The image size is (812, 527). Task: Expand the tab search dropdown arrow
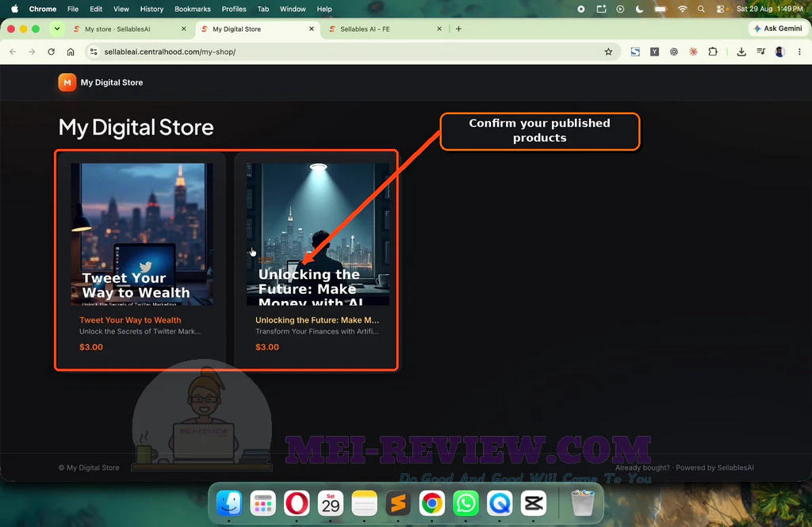[x=57, y=29]
